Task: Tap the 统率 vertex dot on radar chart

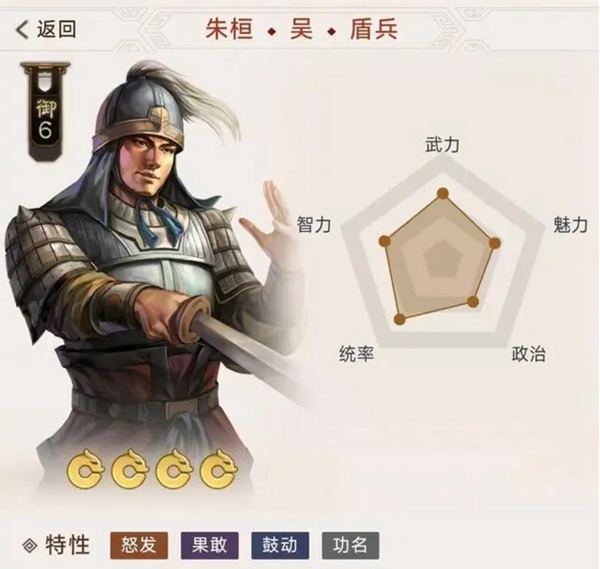Action: click(x=399, y=319)
